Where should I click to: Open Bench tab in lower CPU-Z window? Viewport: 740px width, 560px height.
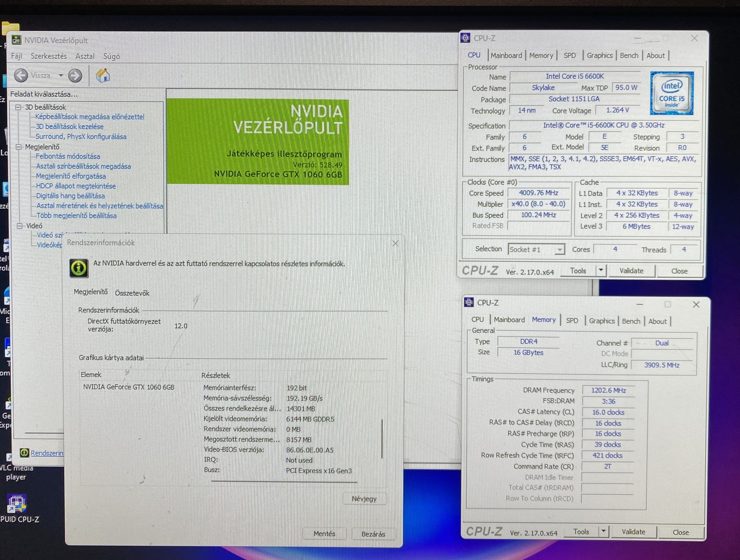click(631, 321)
